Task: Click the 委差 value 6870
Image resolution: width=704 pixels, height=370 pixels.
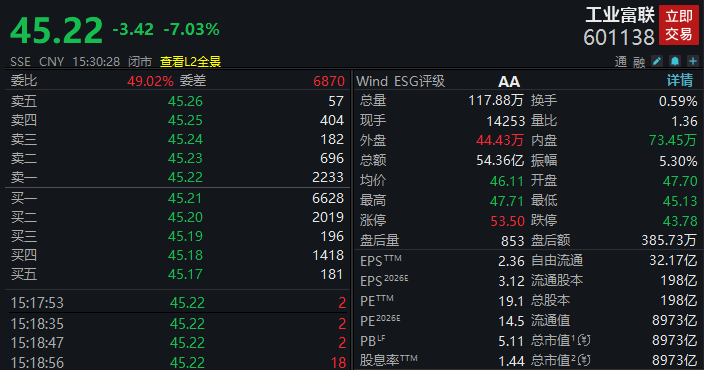Action: pyautogui.click(x=329, y=81)
